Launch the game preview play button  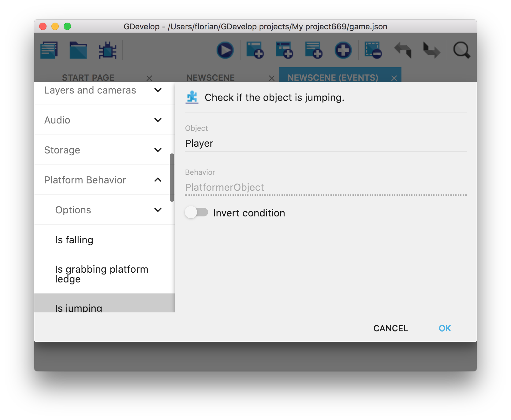click(x=225, y=50)
